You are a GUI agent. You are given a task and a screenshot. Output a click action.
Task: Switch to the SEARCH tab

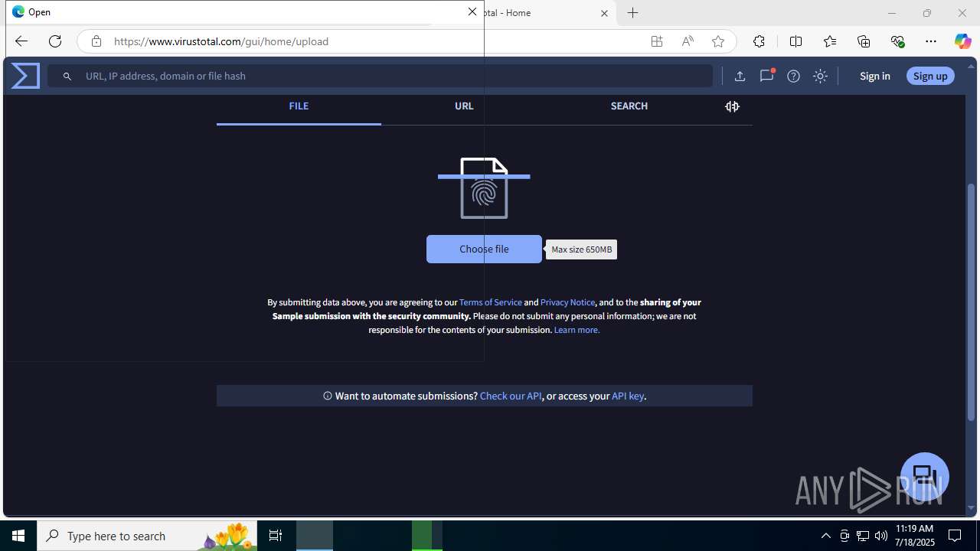[x=629, y=106]
